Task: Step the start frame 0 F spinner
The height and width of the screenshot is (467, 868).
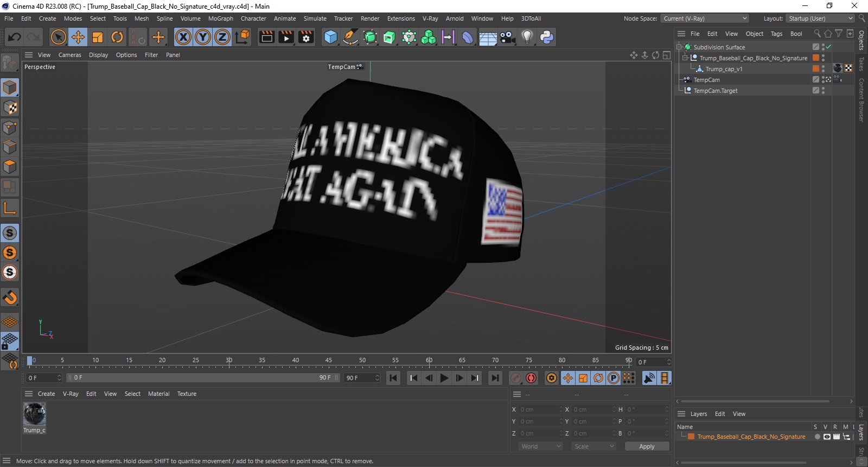Action: click(59, 378)
